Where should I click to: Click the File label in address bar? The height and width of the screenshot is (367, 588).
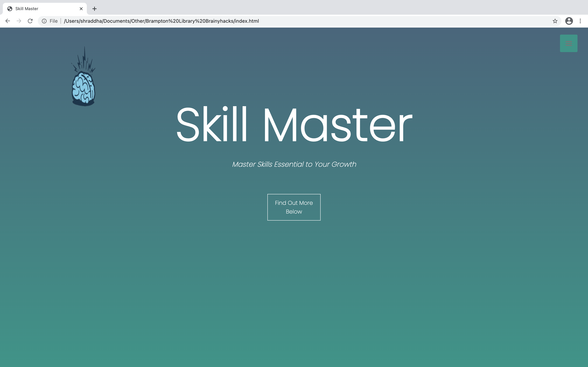(x=53, y=21)
